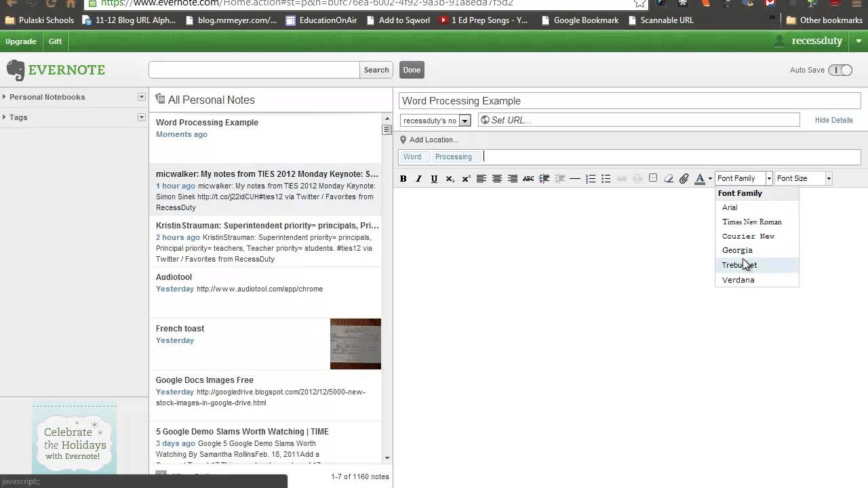
Task: Choose Times New Roman font
Action: (x=757, y=222)
